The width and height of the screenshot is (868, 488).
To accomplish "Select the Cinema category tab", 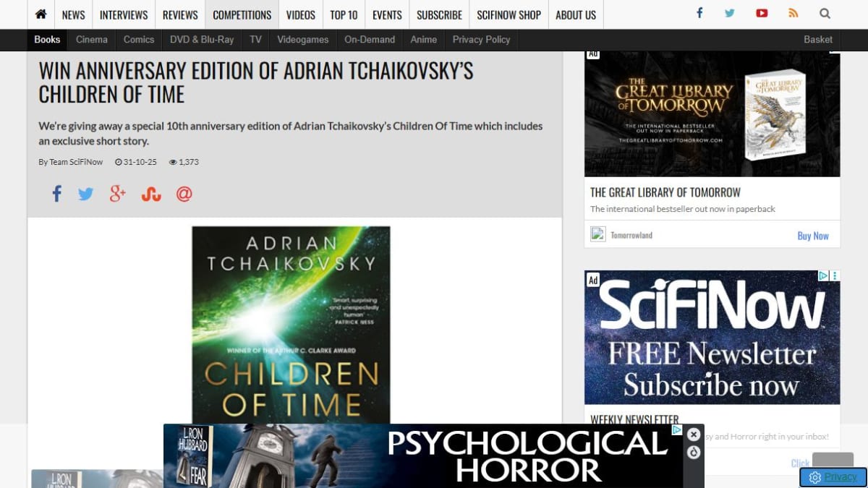I will point(92,40).
